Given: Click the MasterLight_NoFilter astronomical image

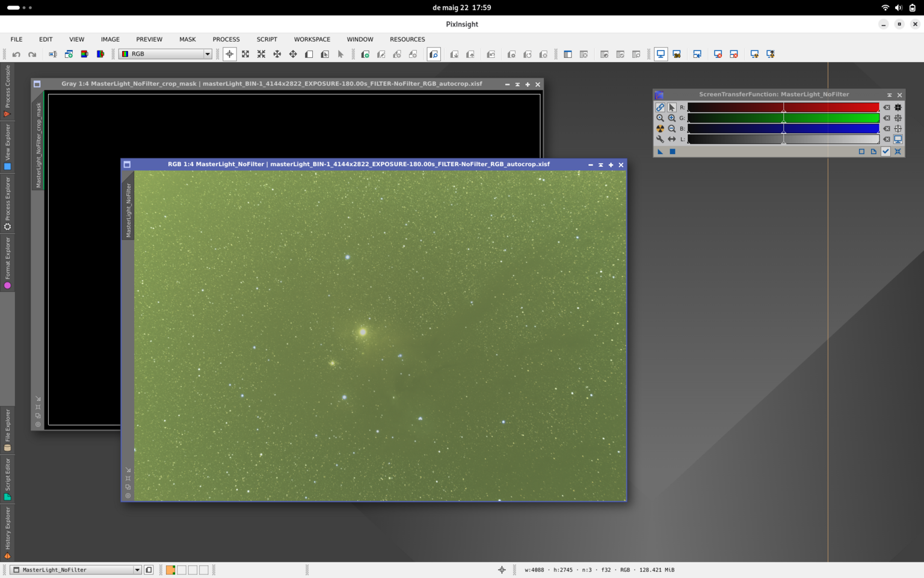Looking at the screenshot, I should point(380,335).
